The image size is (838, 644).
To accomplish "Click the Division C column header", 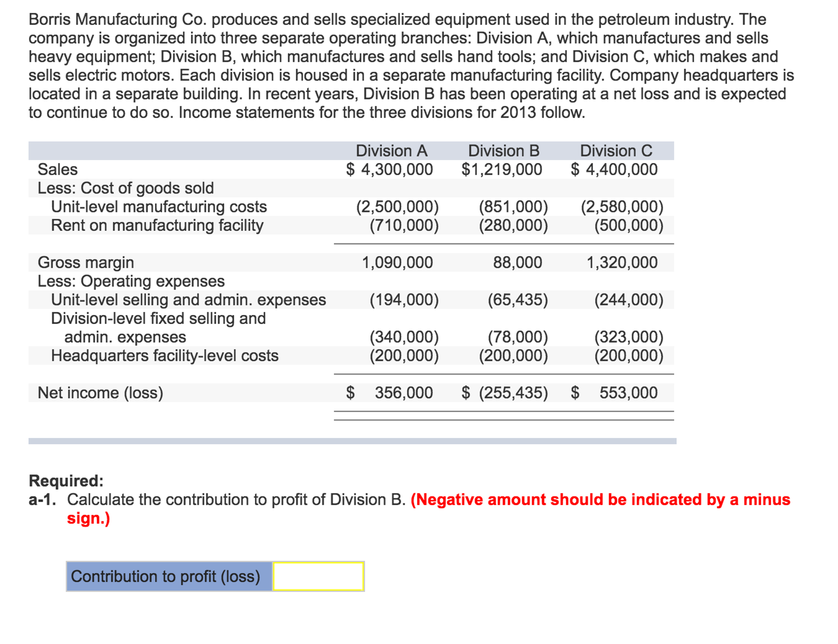I will [x=616, y=151].
